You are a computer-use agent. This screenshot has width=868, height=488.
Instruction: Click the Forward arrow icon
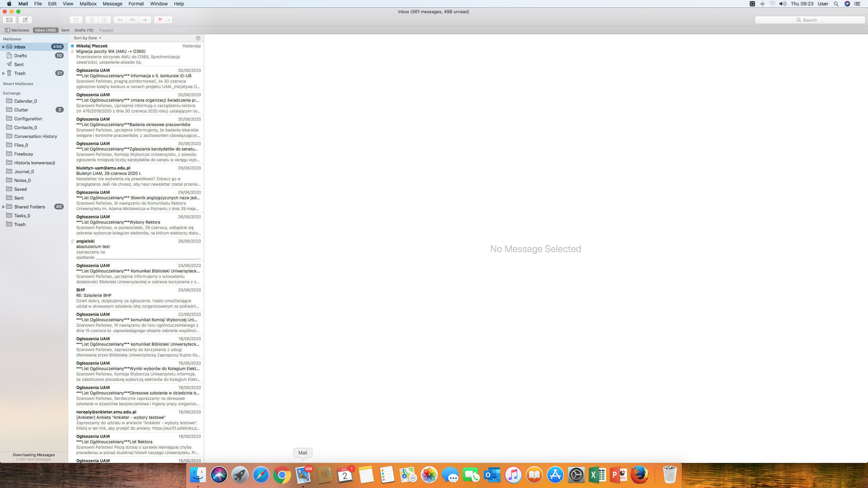point(145,20)
